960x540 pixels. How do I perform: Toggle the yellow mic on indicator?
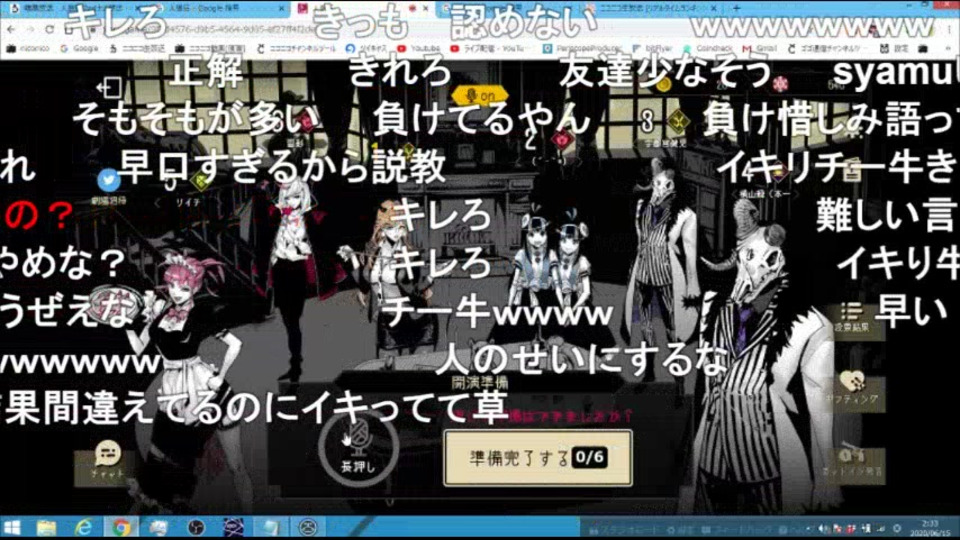click(481, 96)
